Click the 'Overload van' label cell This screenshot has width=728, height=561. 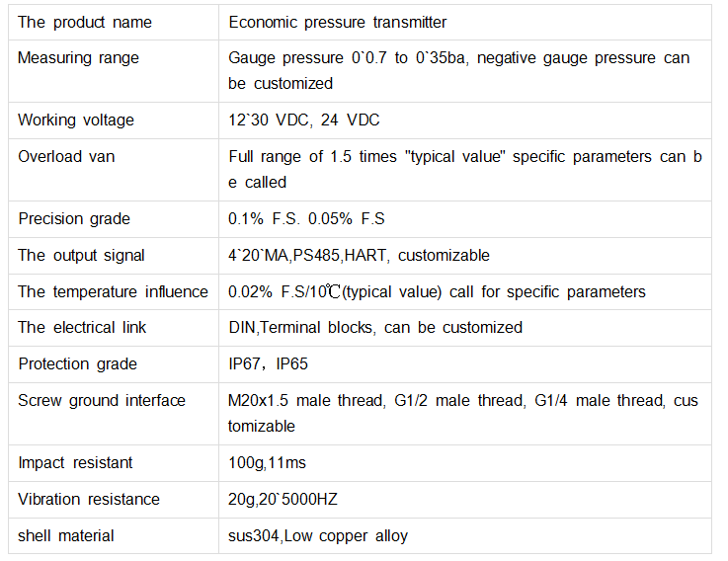66,157
